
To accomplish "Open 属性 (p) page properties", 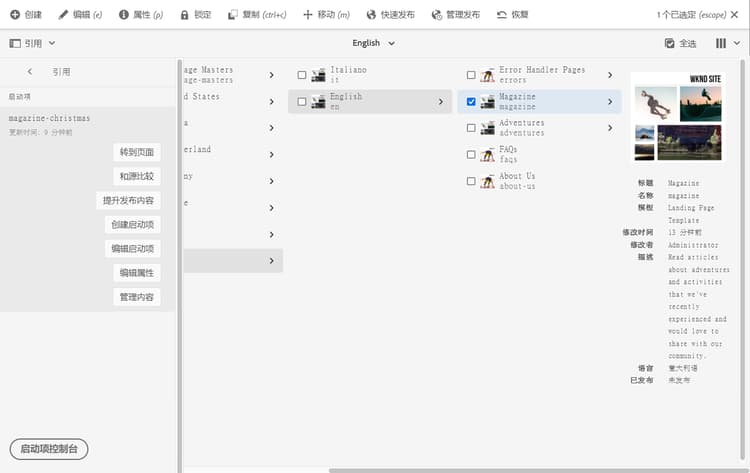I will [141, 15].
